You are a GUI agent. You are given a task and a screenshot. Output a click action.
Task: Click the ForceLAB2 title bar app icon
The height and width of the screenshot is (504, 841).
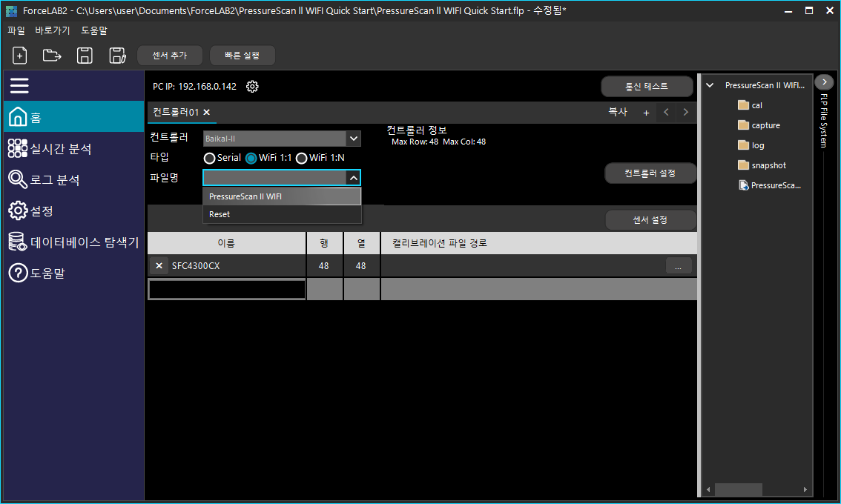tap(11, 10)
